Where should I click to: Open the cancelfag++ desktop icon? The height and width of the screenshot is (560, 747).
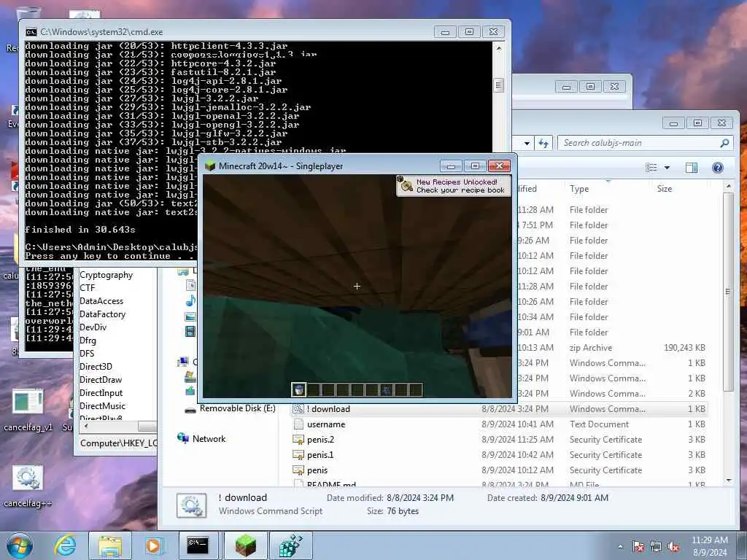28,486
